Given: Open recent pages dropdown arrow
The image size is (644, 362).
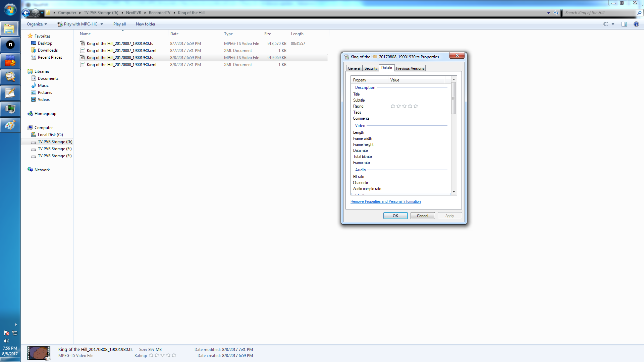Looking at the screenshot, I should pos(42,13).
